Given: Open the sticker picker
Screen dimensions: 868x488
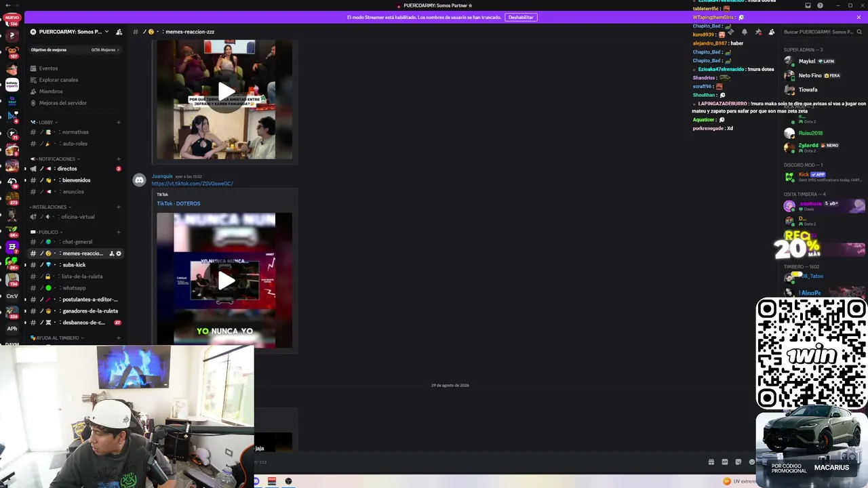Looking at the screenshot, I should click(738, 462).
